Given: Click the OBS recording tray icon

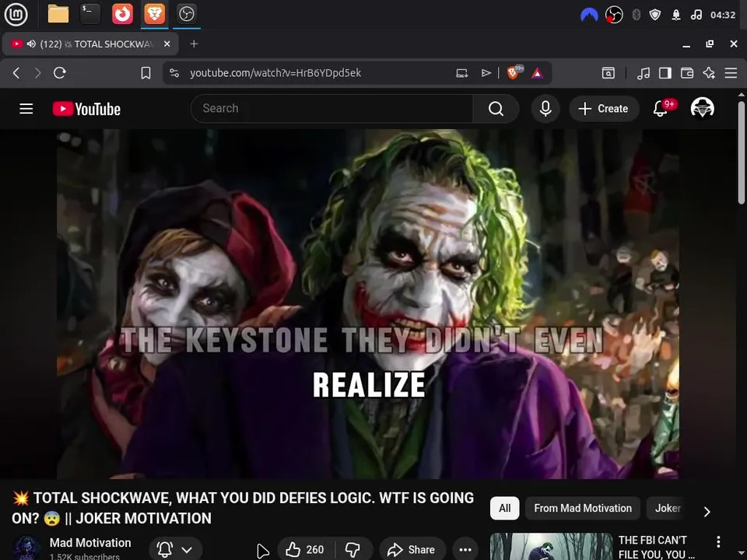Looking at the screenshot, I should tap(614, 15).
